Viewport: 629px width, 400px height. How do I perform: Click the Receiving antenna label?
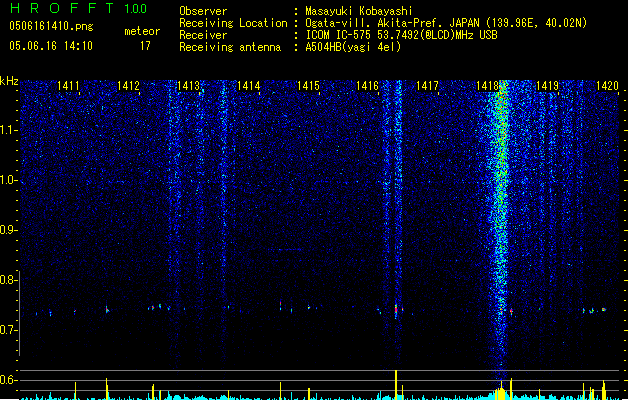[230, 47]
